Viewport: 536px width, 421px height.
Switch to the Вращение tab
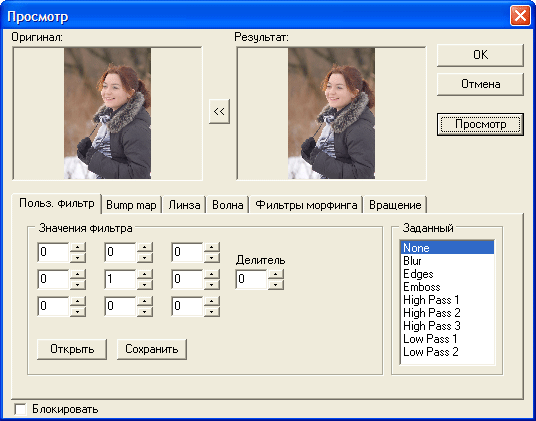(x=395, y=205)
